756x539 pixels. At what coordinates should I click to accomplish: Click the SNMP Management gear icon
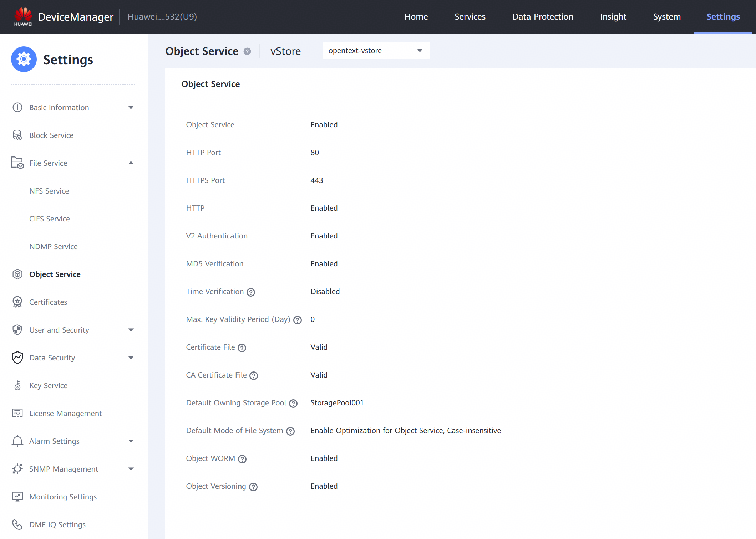(x=17, y=469)
